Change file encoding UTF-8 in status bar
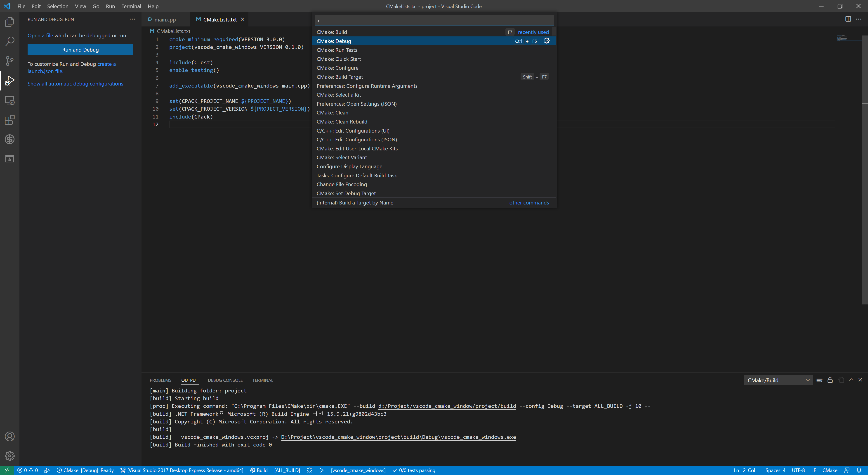Image resolution: width=868 pixels, height=475 pixels. click(798, 470)
